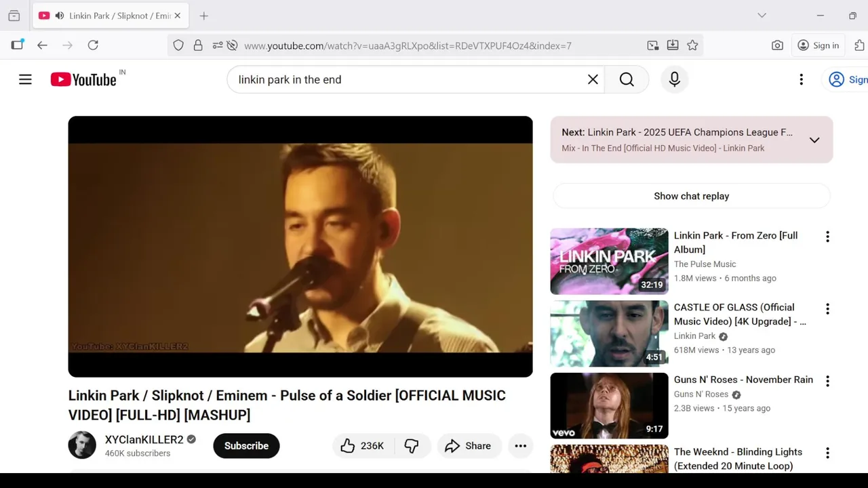Viewport: 868px width, 488px height.
Task: Clear the search text with X
Action: click(593, 79)
